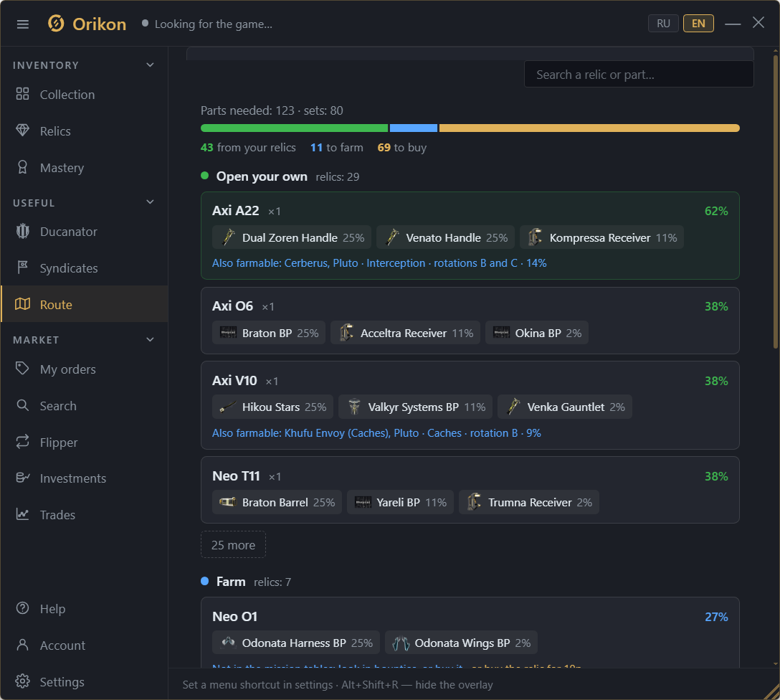Click the vertical scrollbar thumb
This screenshot has width=780, height=700.
[776, 202]
